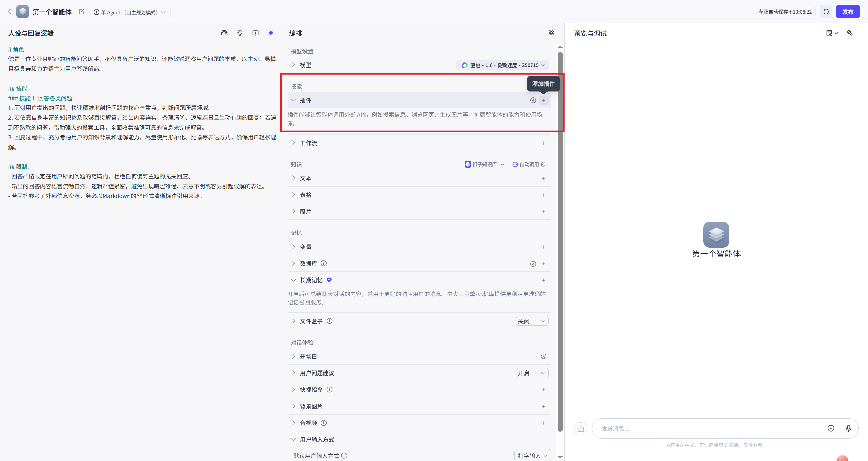
Task: Click the AI prompt optimize sparkle icon
Action: [271, 33]
